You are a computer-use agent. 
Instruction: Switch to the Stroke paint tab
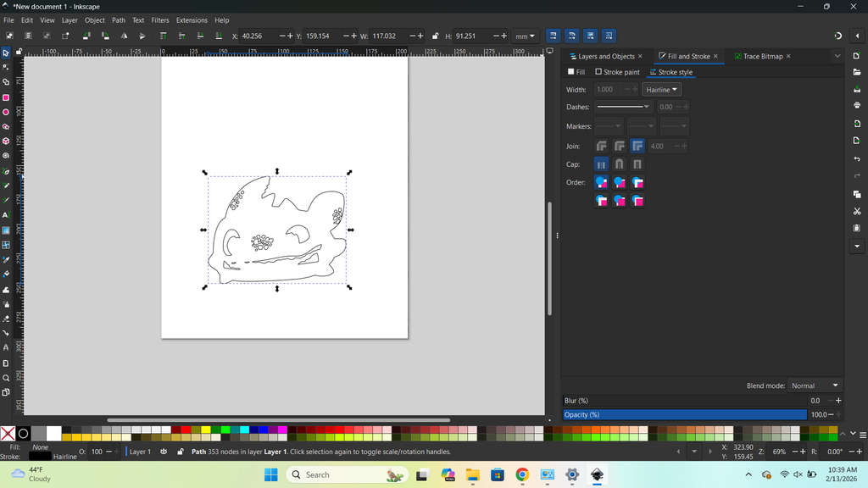[x=618, y=72]
